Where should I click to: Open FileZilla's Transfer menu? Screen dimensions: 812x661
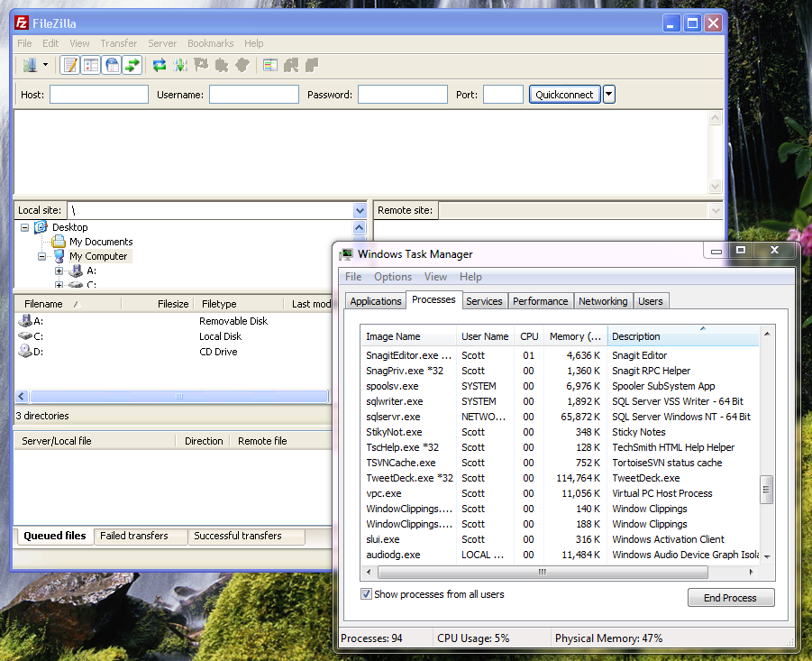point(119,43)
